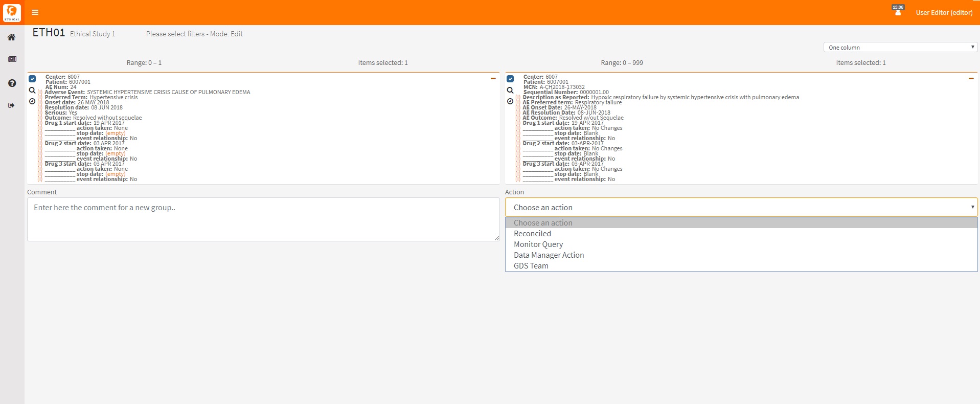Click the Hypoxic respiratory failure description text
The height and width of the screenshot is (404, 980).
pos(695,97)
